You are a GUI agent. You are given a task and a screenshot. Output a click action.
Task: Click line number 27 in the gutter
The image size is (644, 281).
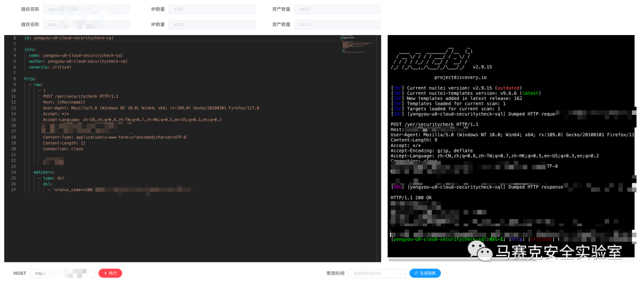pyautogui.click(x=14, y=190)
